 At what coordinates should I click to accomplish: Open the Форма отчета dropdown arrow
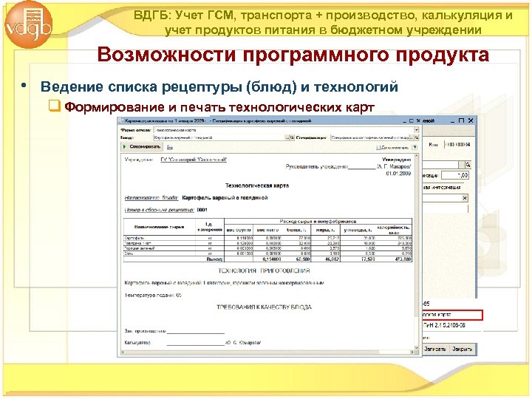pyautogui.click(x=416, y=130)
